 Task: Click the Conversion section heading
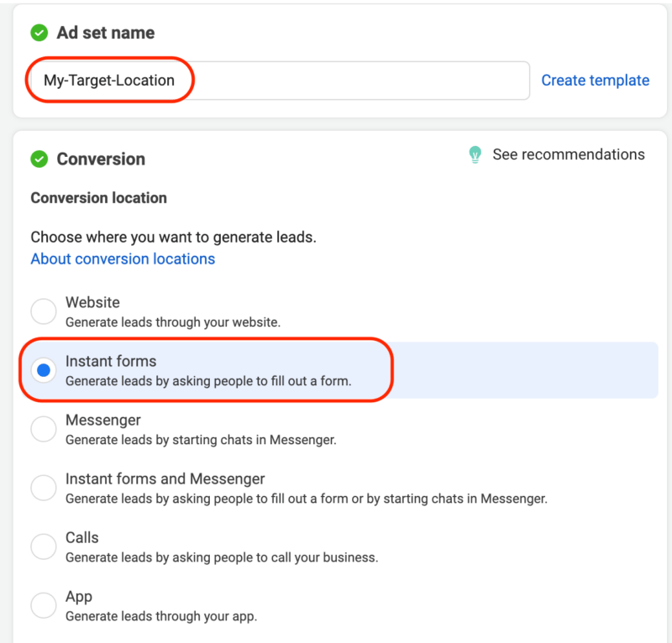101,159
